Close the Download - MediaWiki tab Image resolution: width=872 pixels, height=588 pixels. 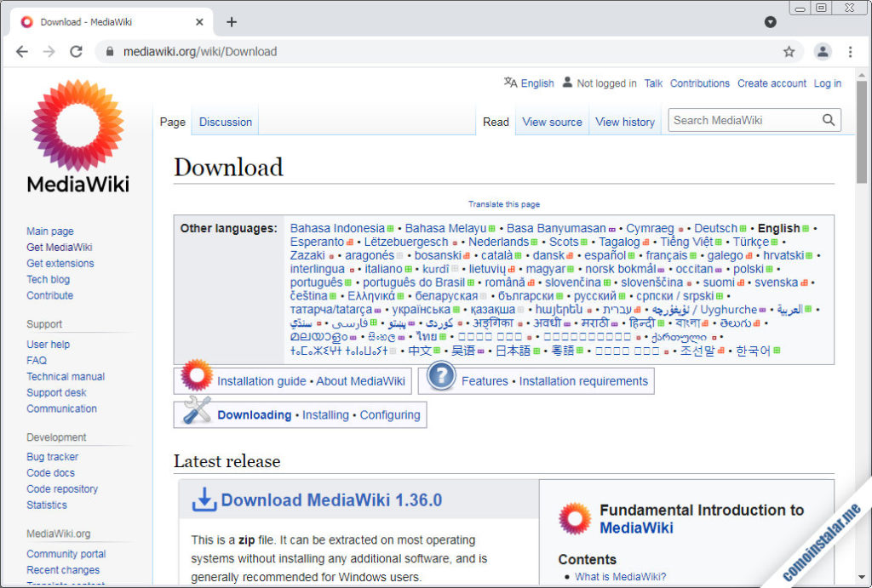click(x=199, y=22)
